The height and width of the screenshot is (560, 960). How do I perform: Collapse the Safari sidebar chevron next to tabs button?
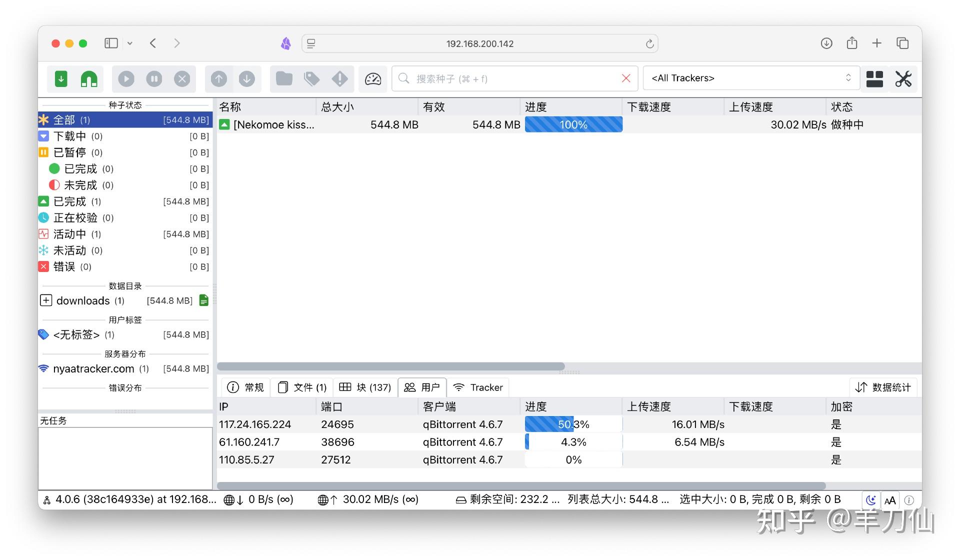(130, 43)
